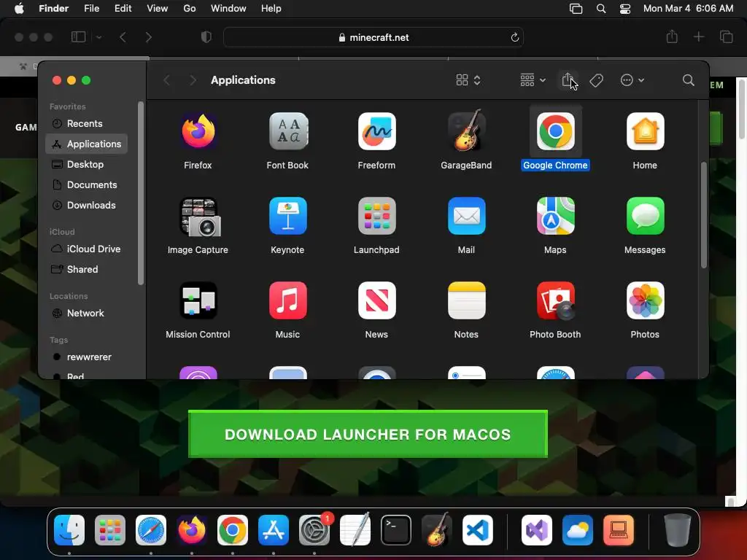Reload the Safari page
Viewport: 747px width, 560px height.
pyautogui.click(x=514, y=37)
